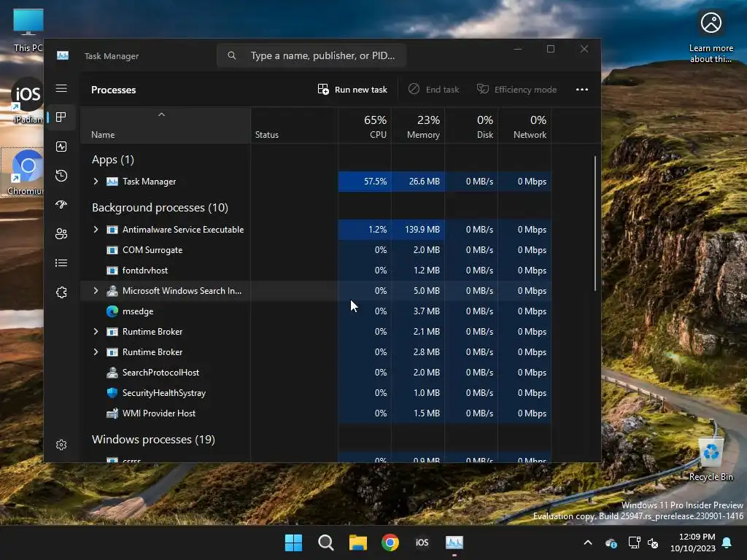Open File Explorer from the taskbar

[357, 542]
